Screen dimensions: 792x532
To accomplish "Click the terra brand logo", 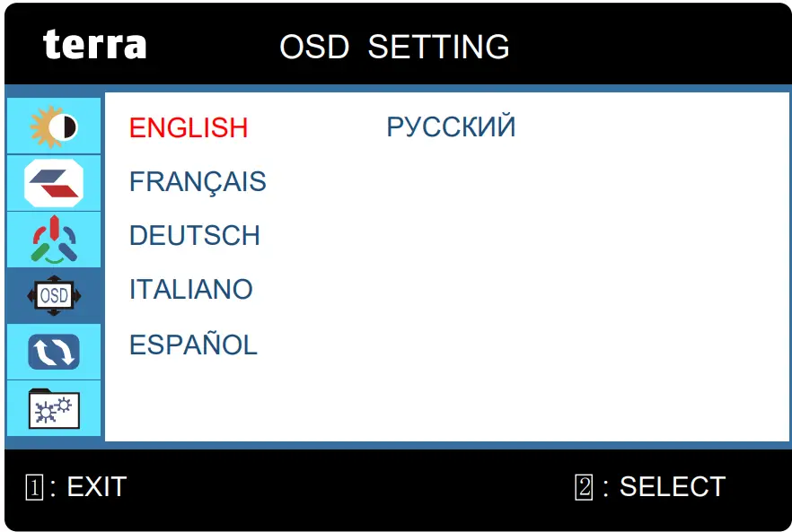I will (94, 44).
